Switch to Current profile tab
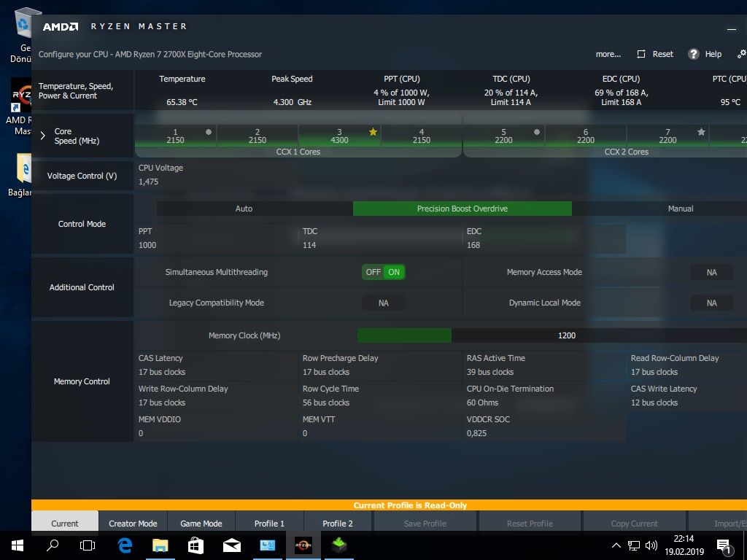 point(65,524)
